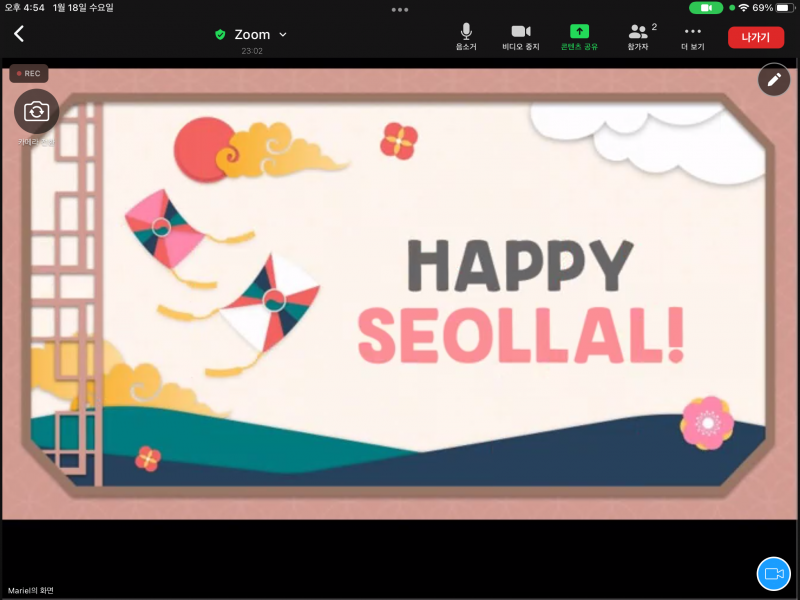
Task: Click the pencil annotate icon
Action: (774, 80)
